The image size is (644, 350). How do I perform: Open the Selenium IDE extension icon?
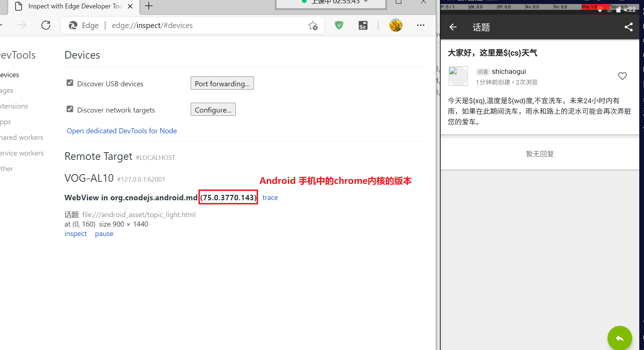click(x=363, y=25)
